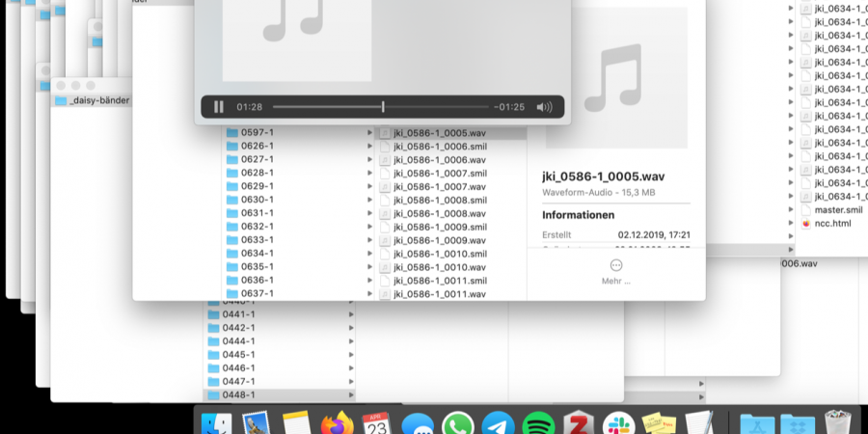Viewport: 868px width, 434px height.
Task: Select the 0448-1 folder
Action: point(238,395)
